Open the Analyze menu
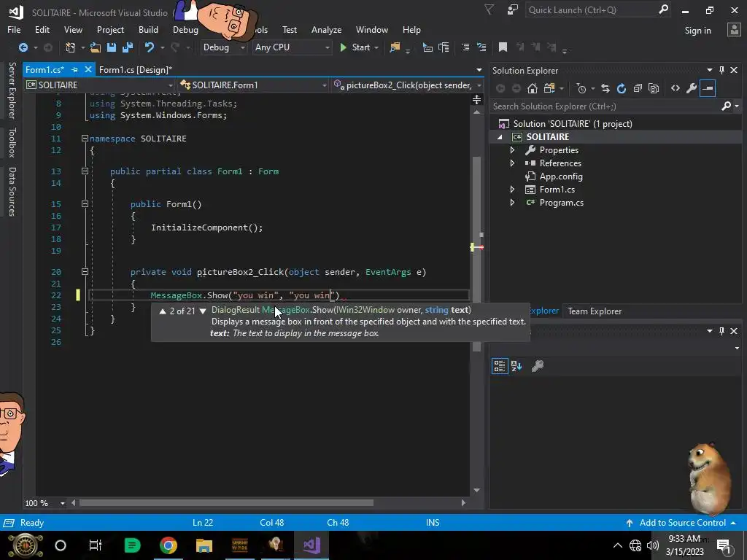 (326, 29)
